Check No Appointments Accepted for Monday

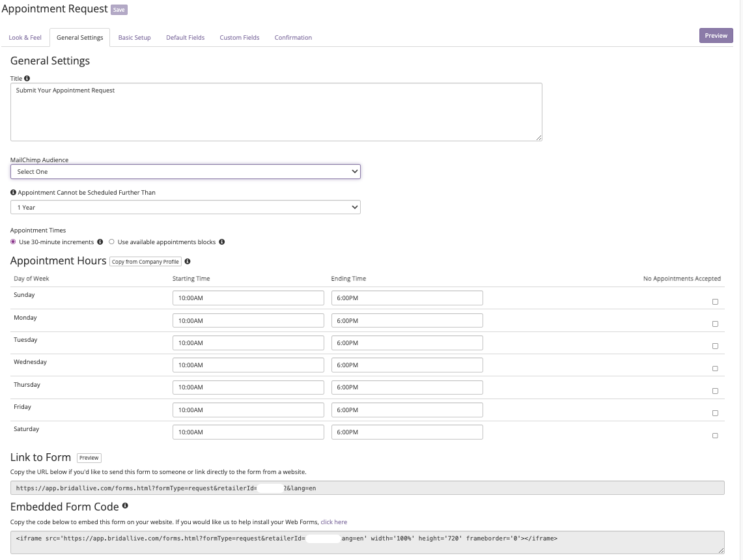tap(715, 324)
